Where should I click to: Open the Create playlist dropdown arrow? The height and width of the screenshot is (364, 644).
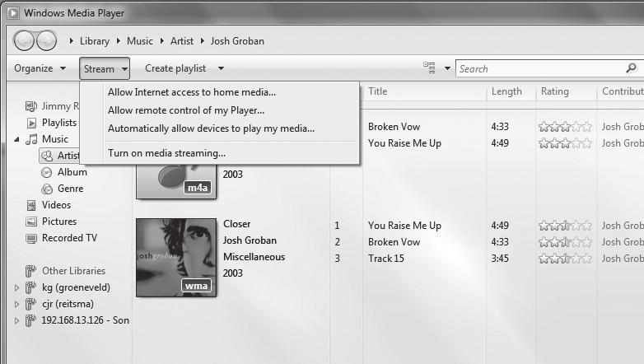point(221,68)
